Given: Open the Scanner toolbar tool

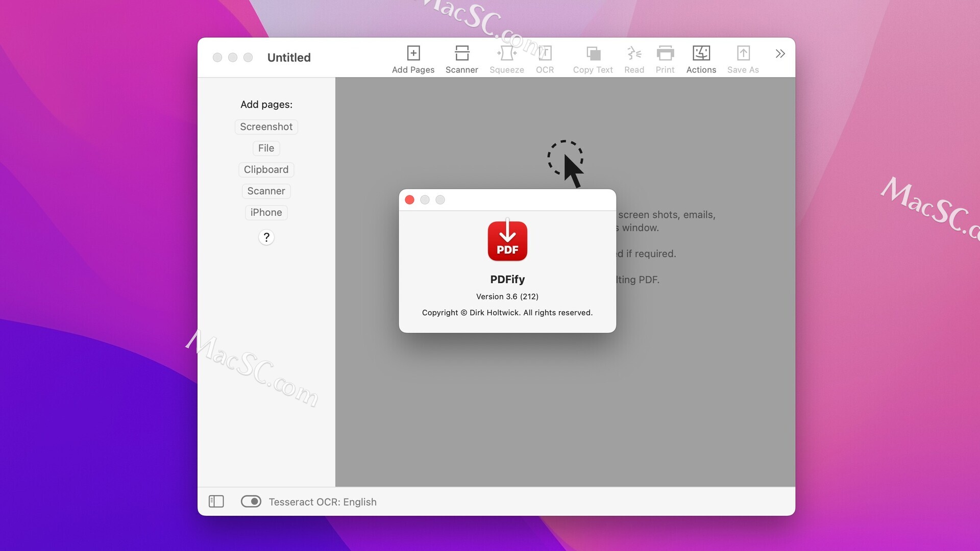Looking at the screenshot, I should [461, 59].
